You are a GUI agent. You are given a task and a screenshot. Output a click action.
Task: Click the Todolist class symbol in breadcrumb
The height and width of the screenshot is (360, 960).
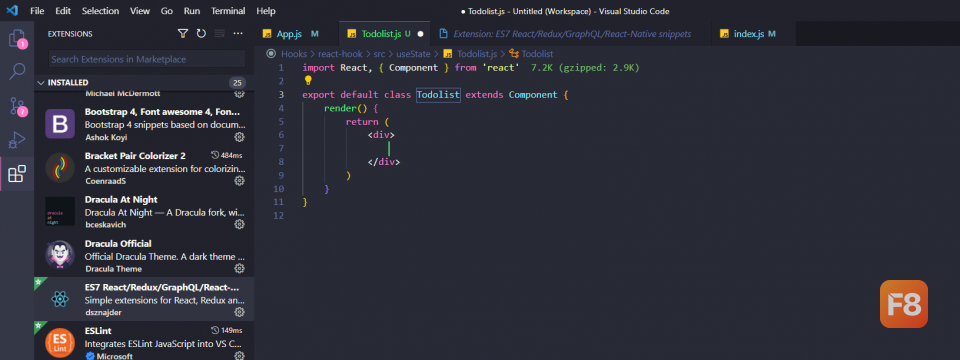[x=531, y=54]
